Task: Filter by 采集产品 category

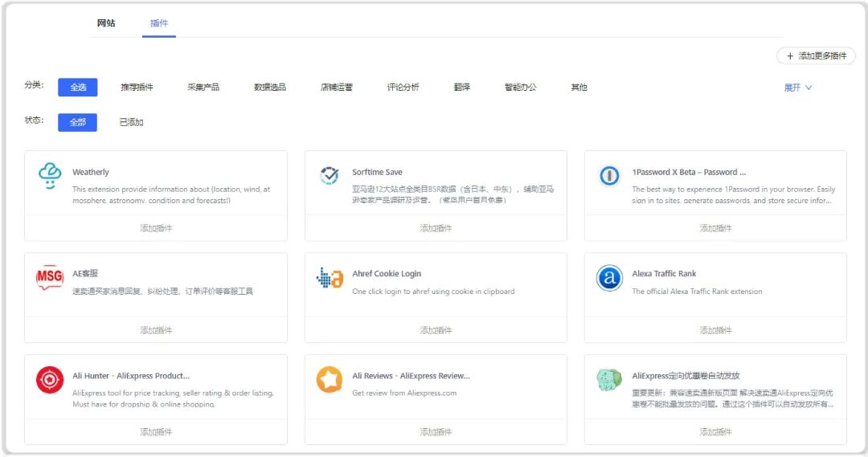Action: click(x=203, y=87)
